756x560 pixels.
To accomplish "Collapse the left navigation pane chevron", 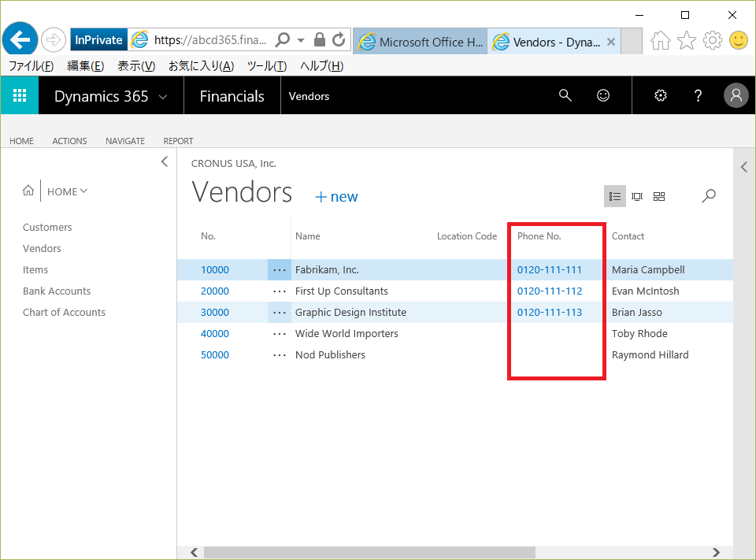I will (x=165, y=161).
